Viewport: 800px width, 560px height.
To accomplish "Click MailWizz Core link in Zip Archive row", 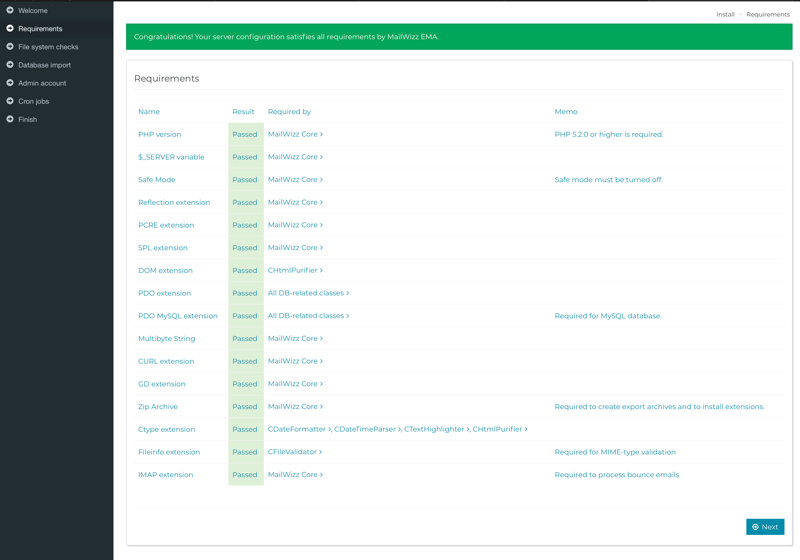I will point(295,406).
